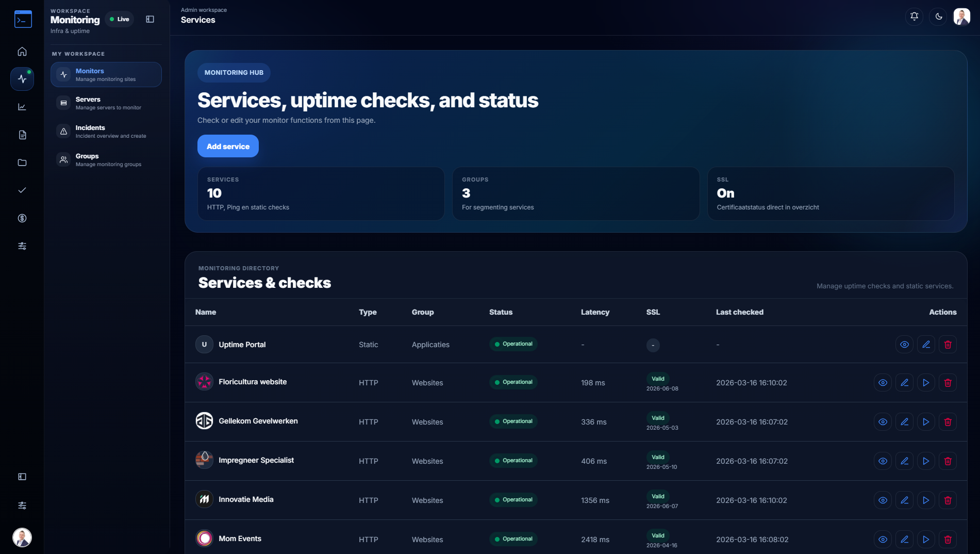Viewport: 980px width, 554px height.
Task: Click the notification bell icon
Action: pos(914,17)
